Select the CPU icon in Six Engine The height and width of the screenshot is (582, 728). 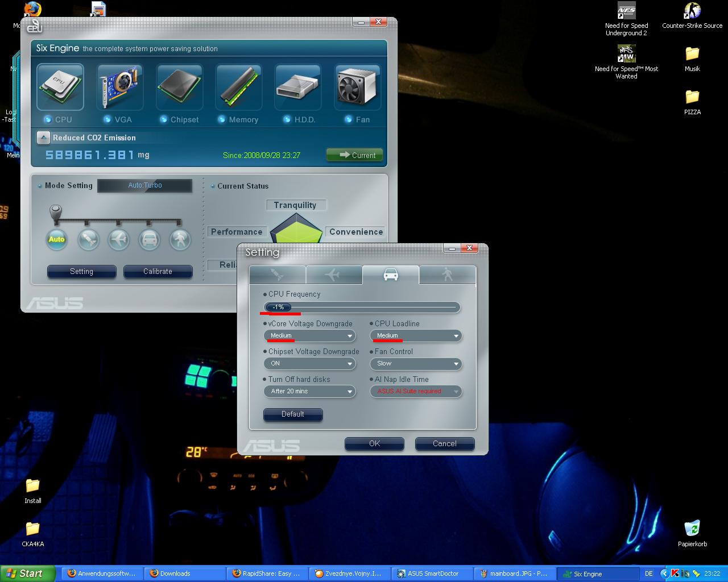coord(60,86)
